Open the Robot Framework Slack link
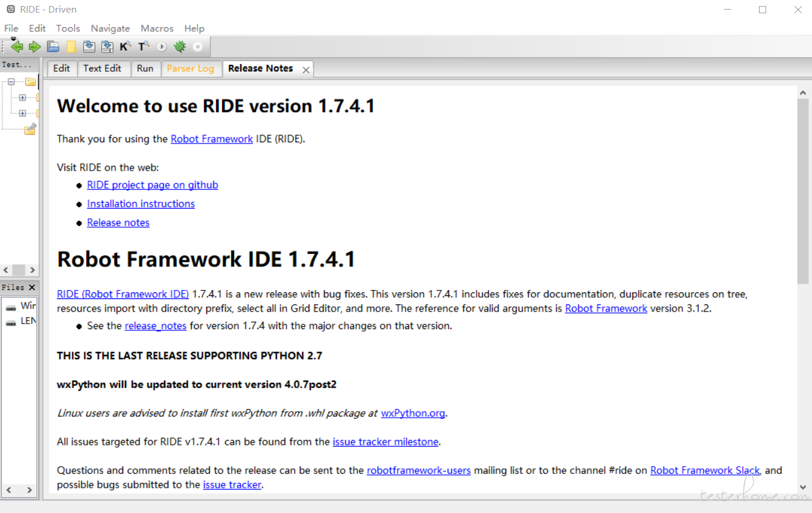 tap(705, 470)
